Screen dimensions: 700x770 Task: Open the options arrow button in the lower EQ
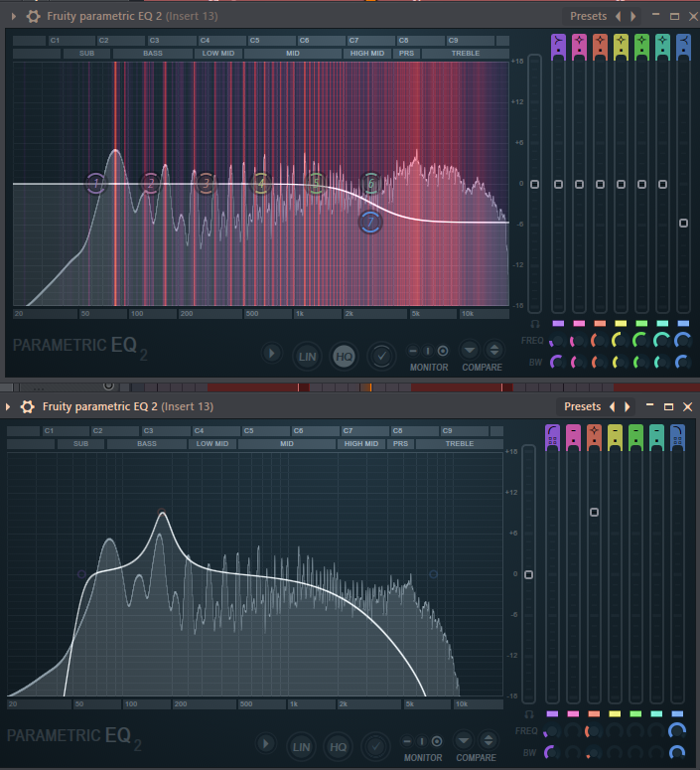click(265, 743)
